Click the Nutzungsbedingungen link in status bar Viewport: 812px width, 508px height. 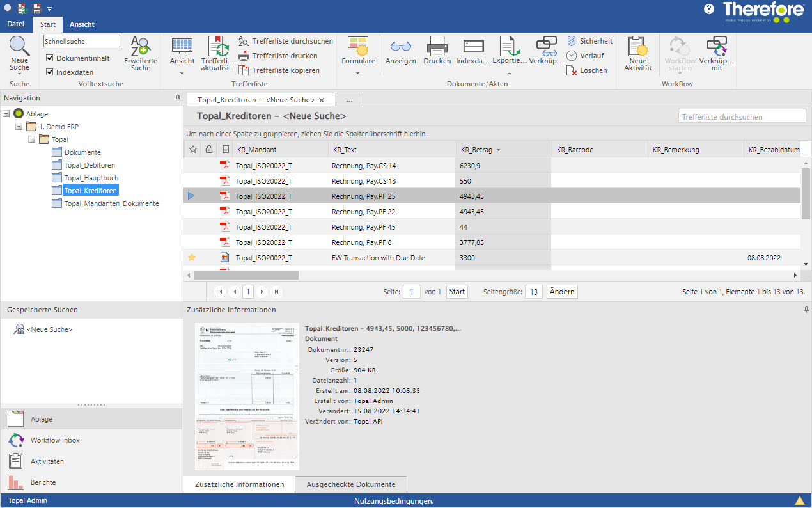point(394,501)
